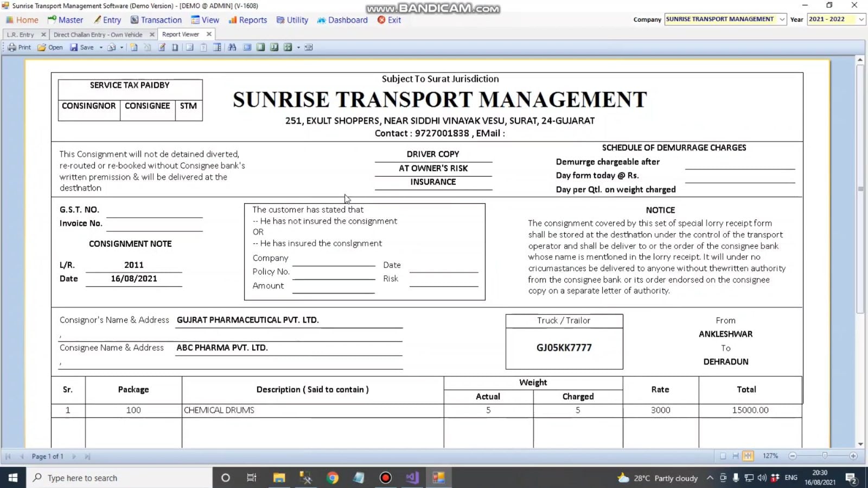The image size is (868, 488).
Task: Click the Windows Start button
Action: pyautogui.click(x=13, y=478)
